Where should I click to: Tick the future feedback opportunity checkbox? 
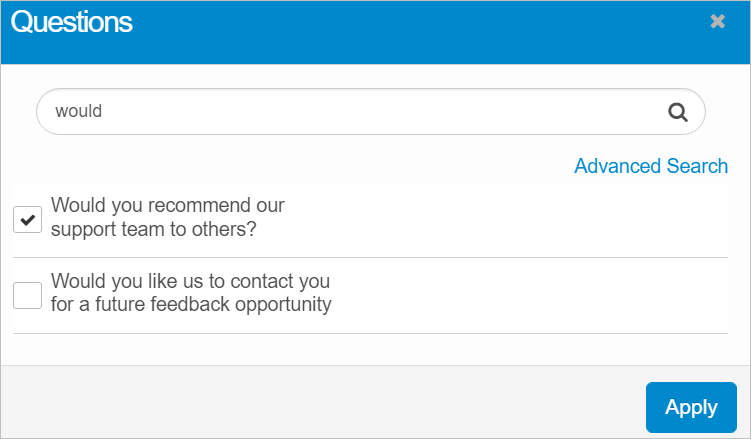tap(27, 294)
